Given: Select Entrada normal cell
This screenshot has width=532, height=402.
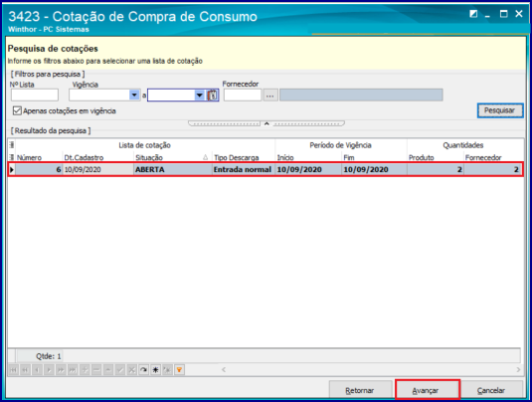Looking at the screenshot, I should [x=244, y=169].
